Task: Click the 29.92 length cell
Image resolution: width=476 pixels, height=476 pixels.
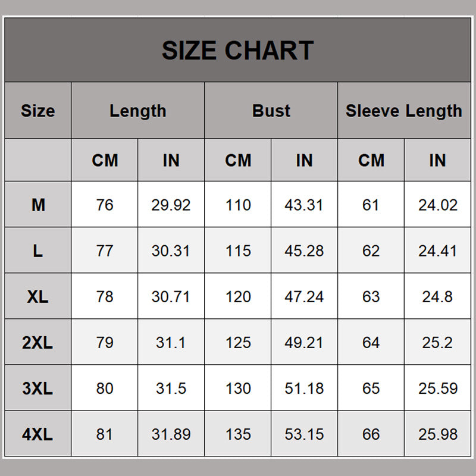Action: [171, 205]
